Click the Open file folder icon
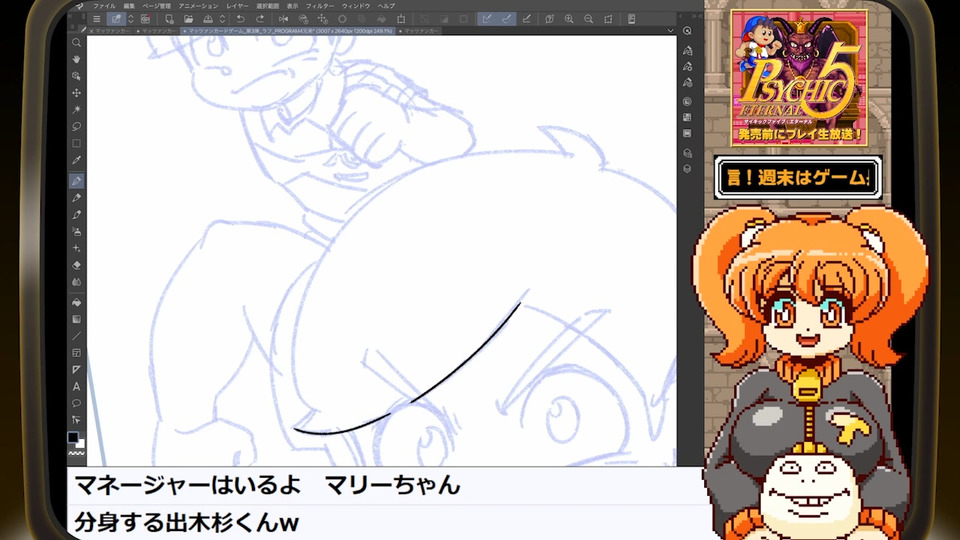This screenshot has width=960, height=540. (189, 19)
